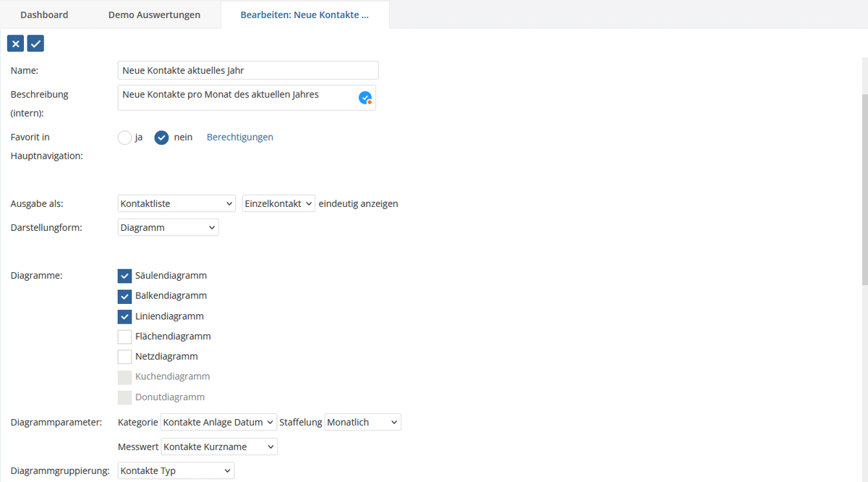Screen dimensions: 868x482
Task: Open the Kategorie 'Kontakte Anlage Datum' dropdown
Action: [x=218, y=422]
